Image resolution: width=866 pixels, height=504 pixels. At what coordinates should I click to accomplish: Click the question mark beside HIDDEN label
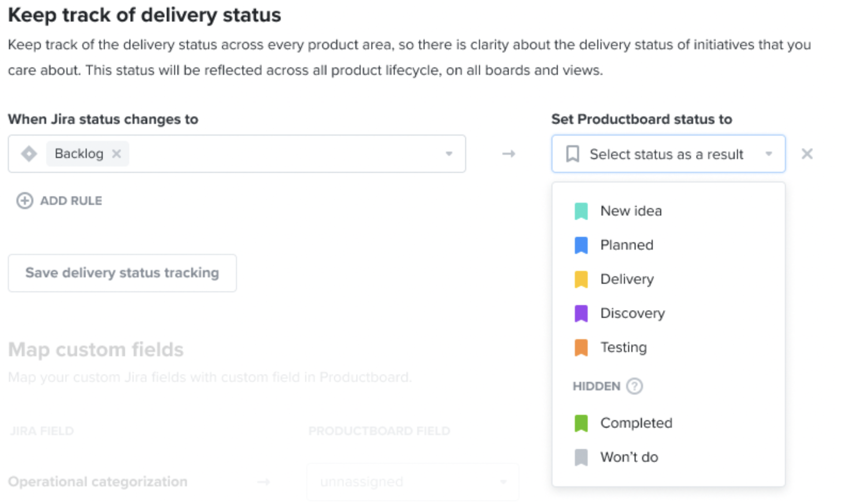point(634,386)
